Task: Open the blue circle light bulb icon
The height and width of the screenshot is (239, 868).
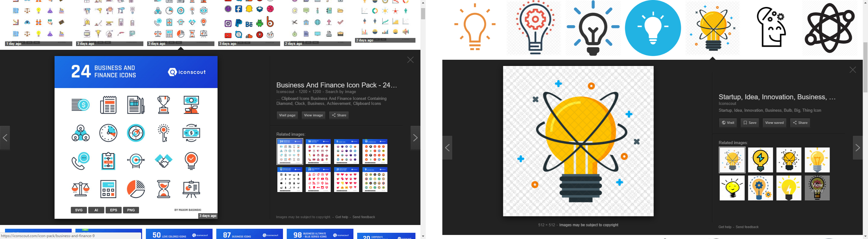Action: pos(653,28)
